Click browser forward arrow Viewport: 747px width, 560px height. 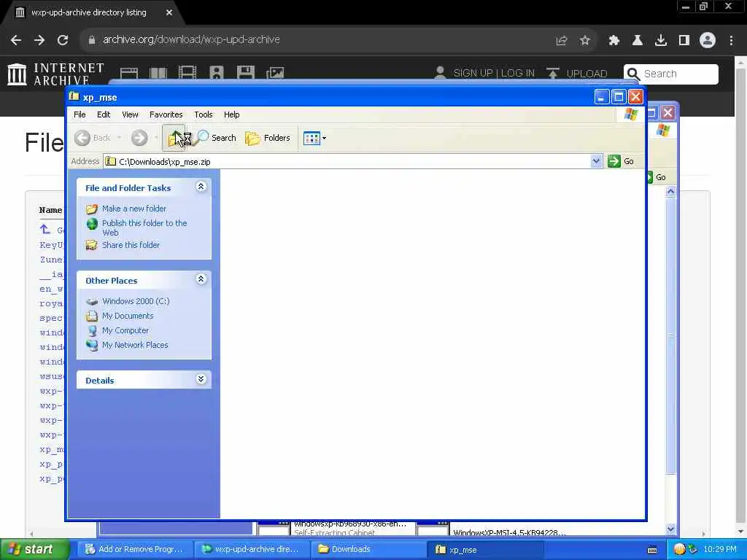click(x=39, y=40)
